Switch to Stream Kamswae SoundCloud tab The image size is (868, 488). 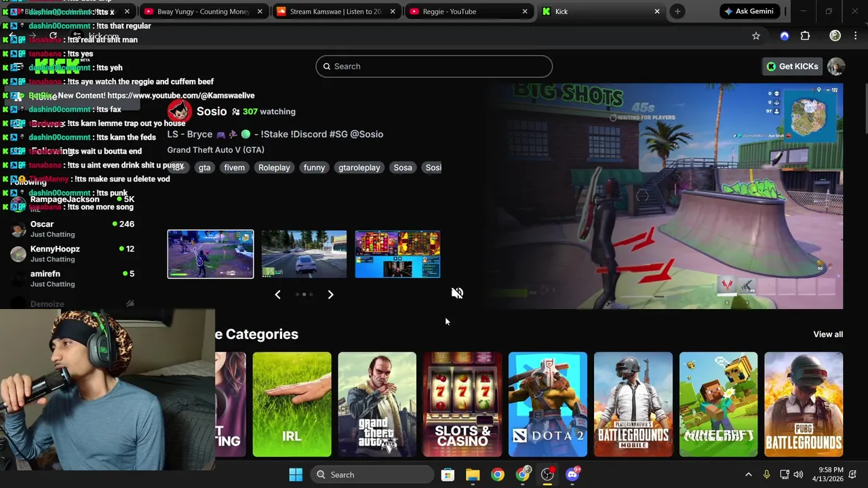pyautogui.click(x=335, y=12)
